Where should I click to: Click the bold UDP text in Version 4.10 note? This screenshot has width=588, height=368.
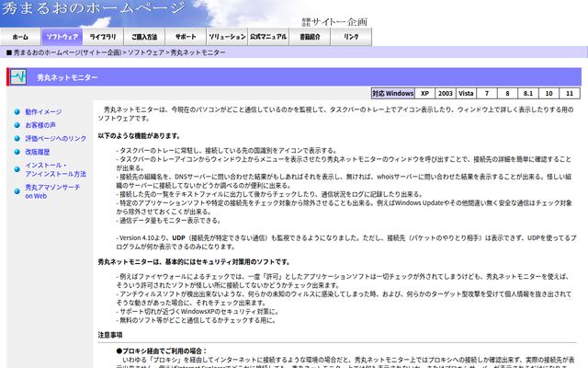(178, 238)
